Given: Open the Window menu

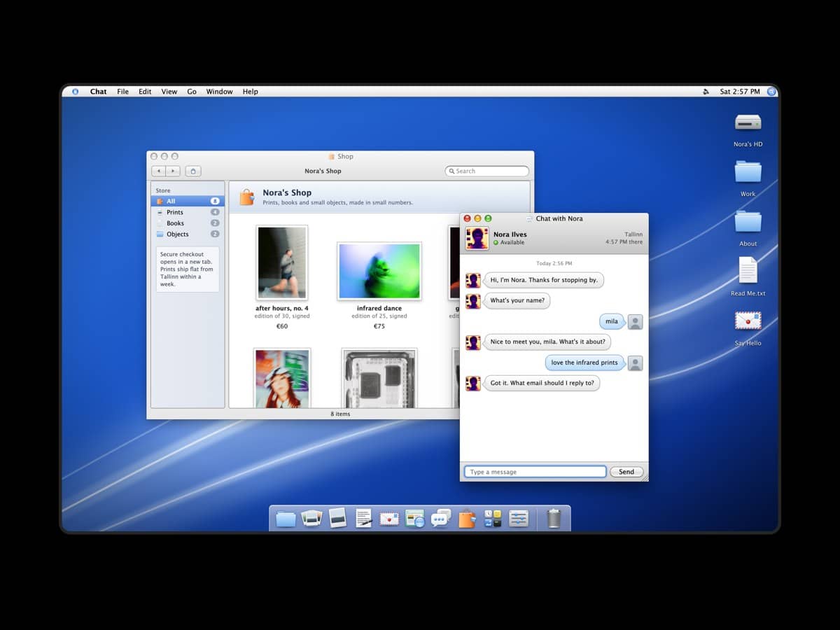Looking at the screenshot, I should [220, 92].
